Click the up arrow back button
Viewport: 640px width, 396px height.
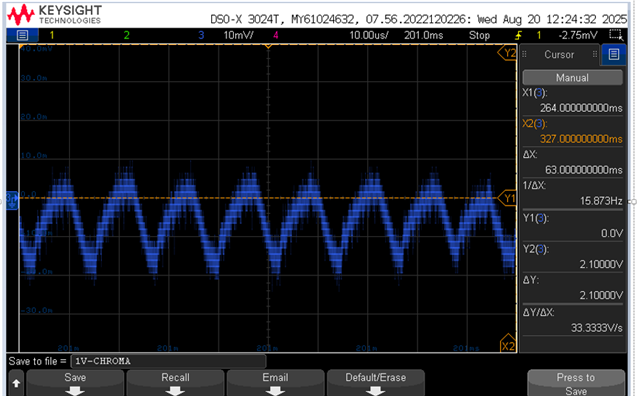[16, 383]
